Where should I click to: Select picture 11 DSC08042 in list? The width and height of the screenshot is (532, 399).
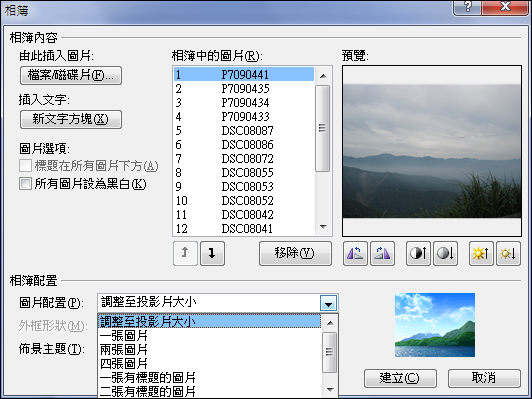click(244, 214)
